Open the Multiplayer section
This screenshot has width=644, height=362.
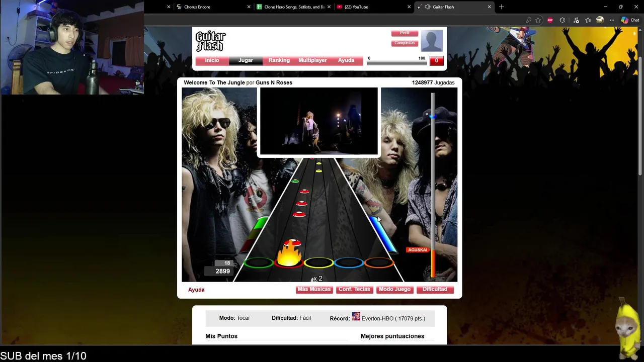point(312,60)
